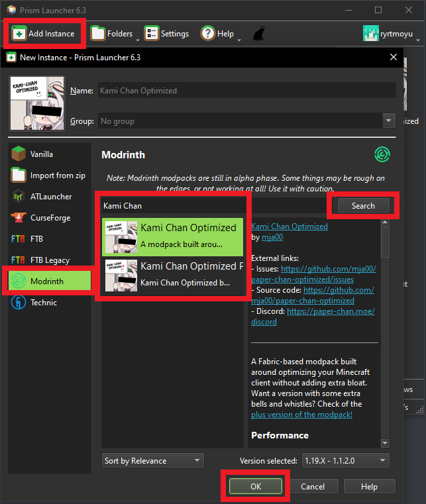Click thumbnail of Kami Chan Optimized Plus result

pyautogui.click(x=121, y=276)
